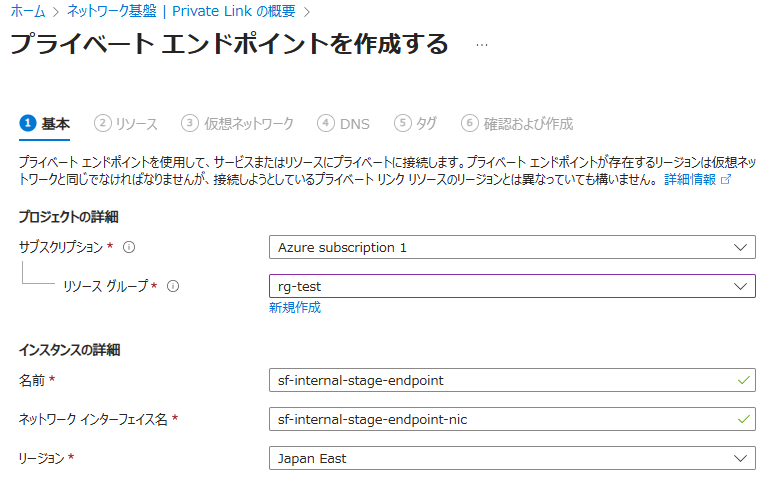Click the step 4 DNS circle icon

click(326, 123)
